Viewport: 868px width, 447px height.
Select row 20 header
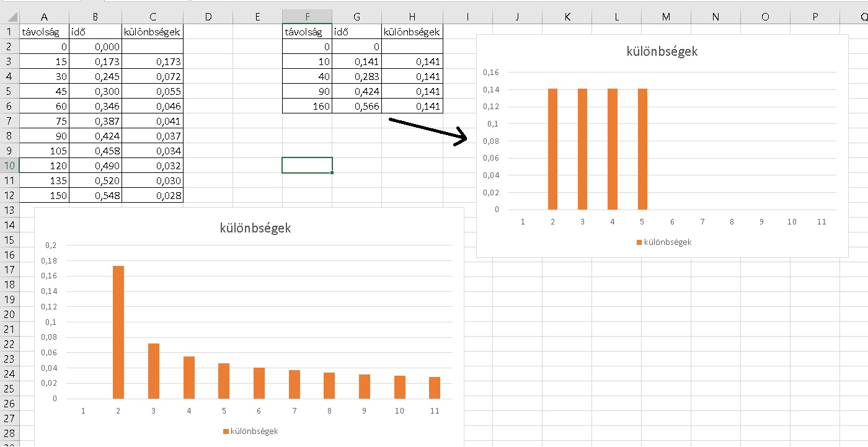[x=9, y=314]
